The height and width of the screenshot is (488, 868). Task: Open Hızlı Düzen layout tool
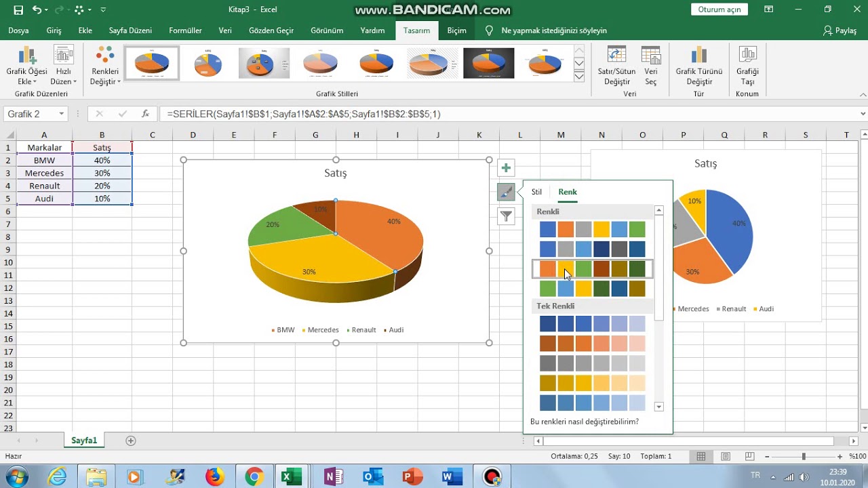point(64,66)
